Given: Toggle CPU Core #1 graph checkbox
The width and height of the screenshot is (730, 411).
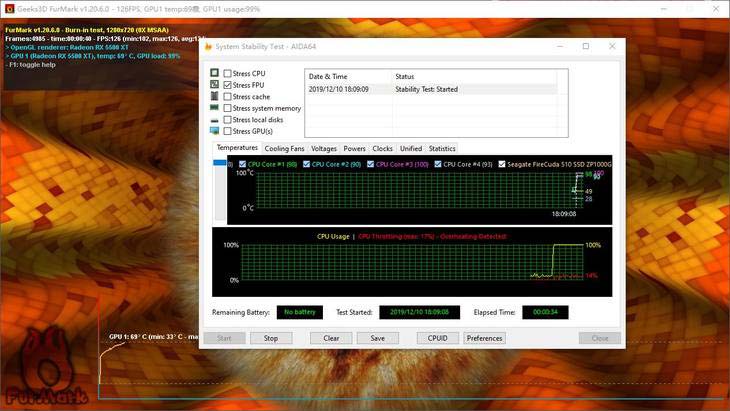Looking at the screenshot, I should click(243, 164).
